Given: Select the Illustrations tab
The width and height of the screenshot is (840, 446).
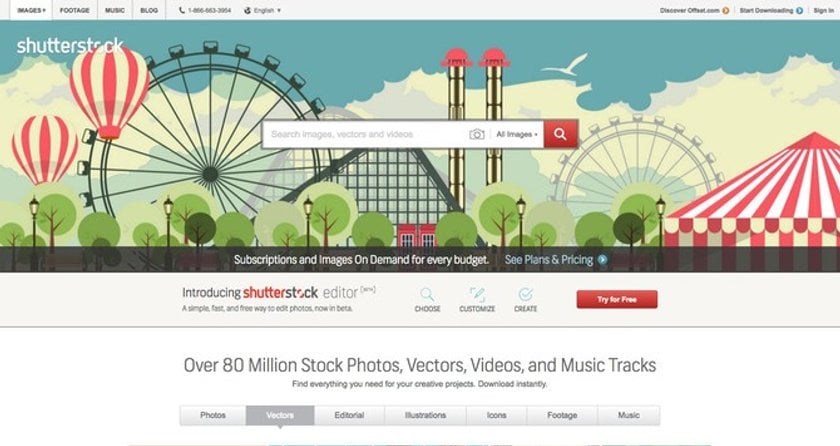Looking at the screenshot, I should tap(425, 415).
